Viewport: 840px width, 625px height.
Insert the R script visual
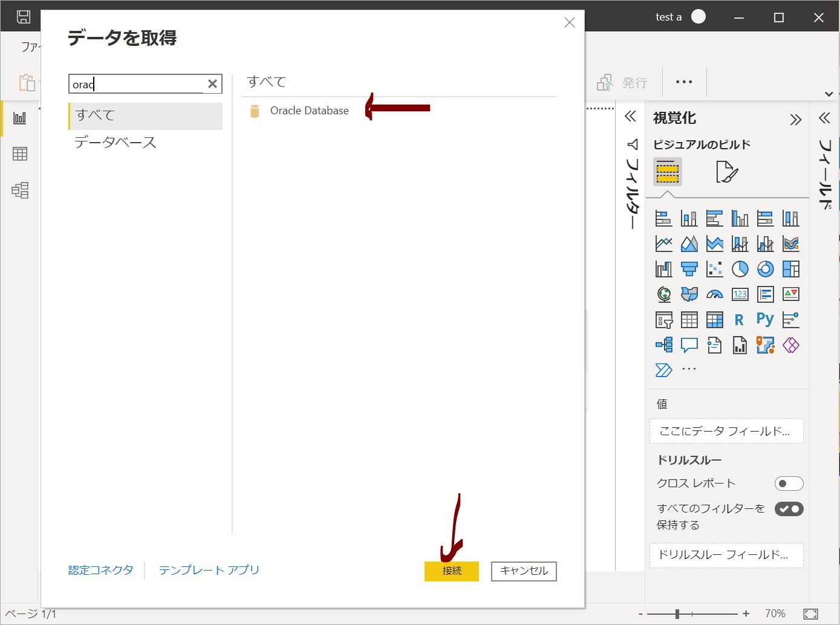(739, 320)
